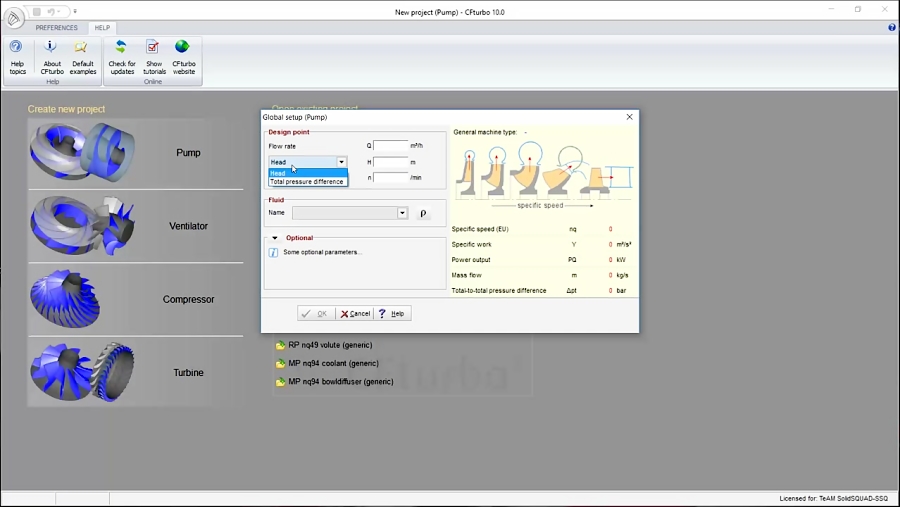Close the Global setup dialog
The image size is (900, 507).
[x=629, y=117]
